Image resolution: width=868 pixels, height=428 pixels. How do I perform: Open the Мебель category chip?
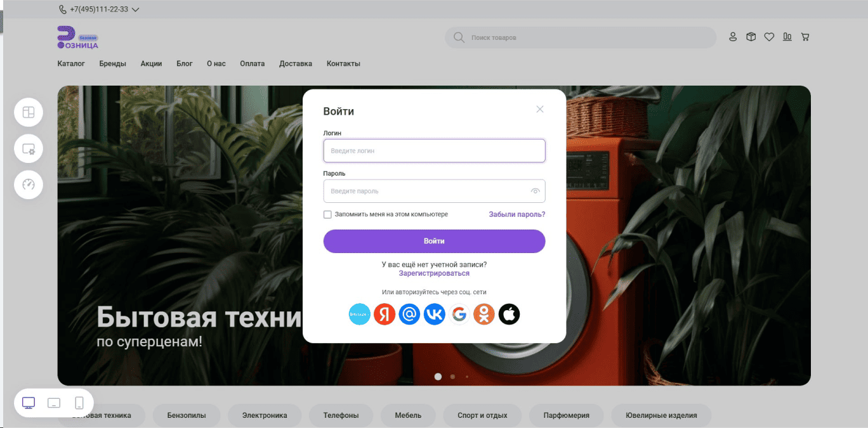408,415
